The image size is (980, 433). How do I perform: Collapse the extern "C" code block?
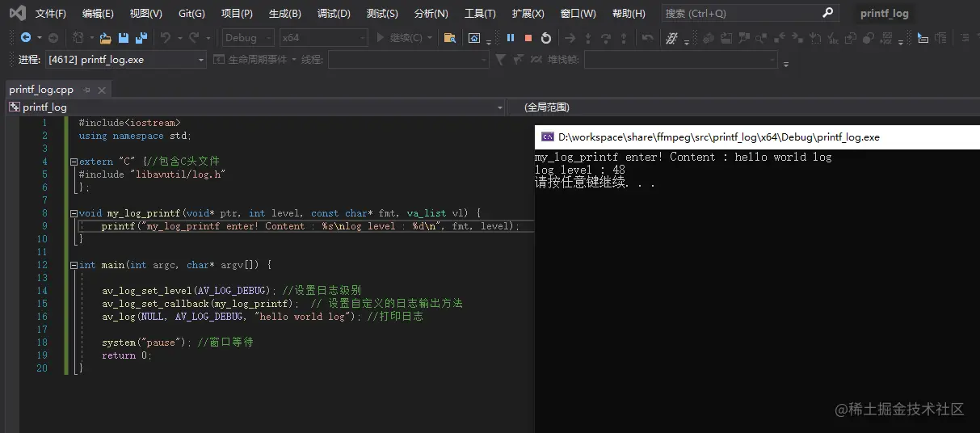(74, 162)
